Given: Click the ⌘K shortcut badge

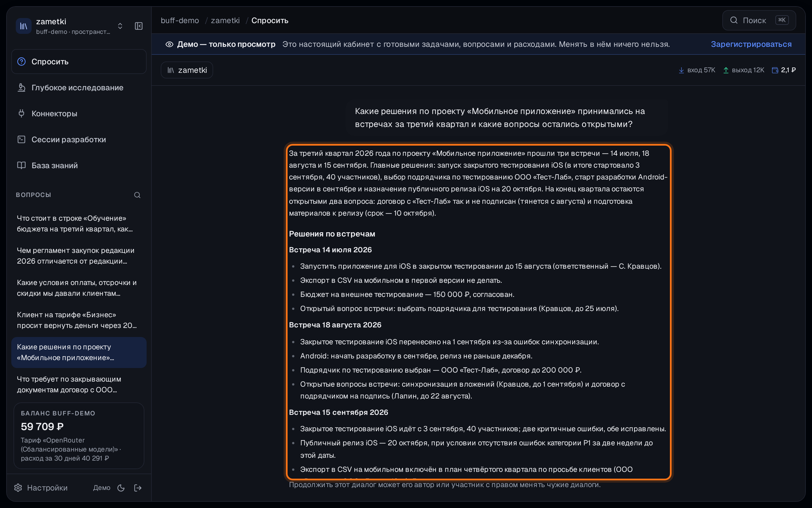Looking at the screenshot, I should pyautogui.click(x=782, y=20).
